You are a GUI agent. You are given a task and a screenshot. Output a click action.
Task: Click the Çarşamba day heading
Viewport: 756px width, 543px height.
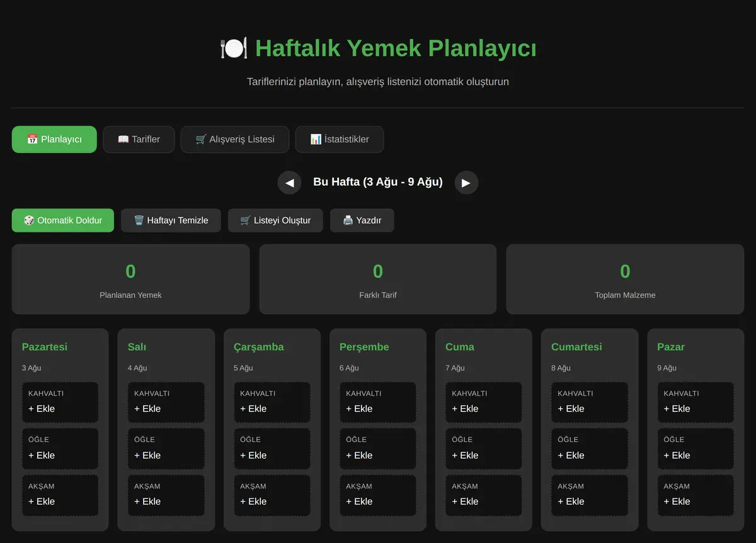click(x=259, y=347)
